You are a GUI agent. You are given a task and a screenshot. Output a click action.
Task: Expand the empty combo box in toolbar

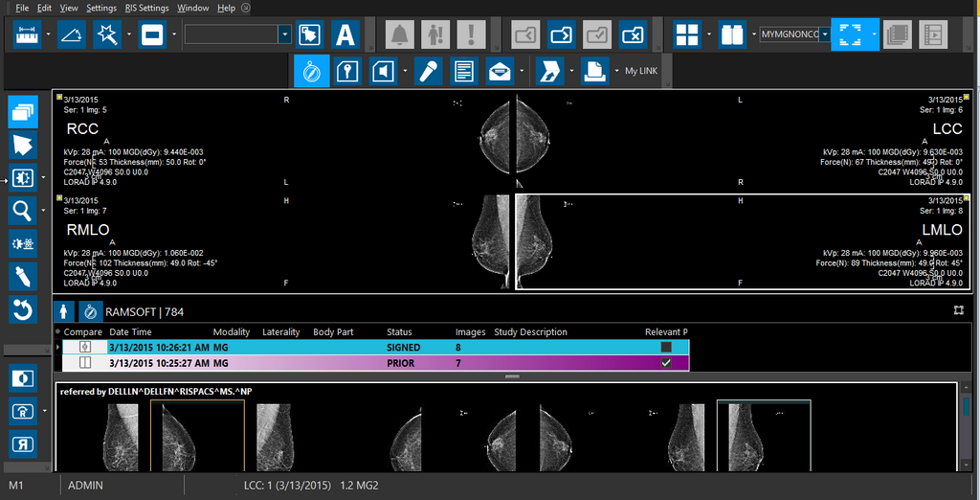(284, 34)
